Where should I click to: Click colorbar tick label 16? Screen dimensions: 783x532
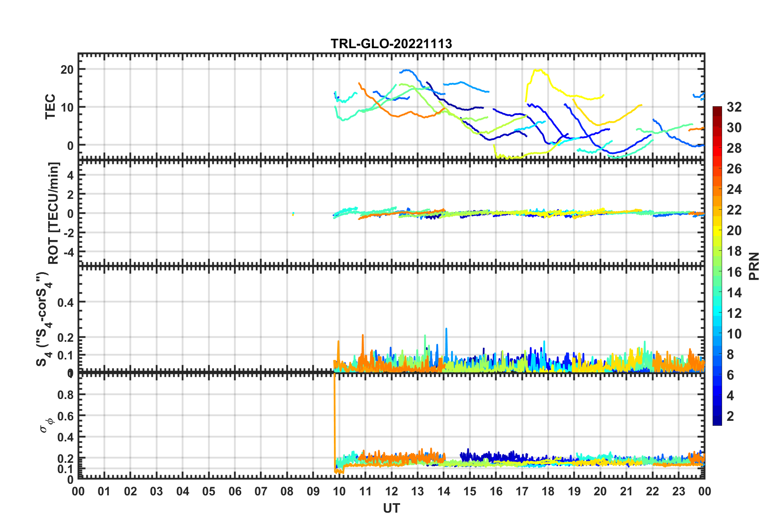click(734, 272)
